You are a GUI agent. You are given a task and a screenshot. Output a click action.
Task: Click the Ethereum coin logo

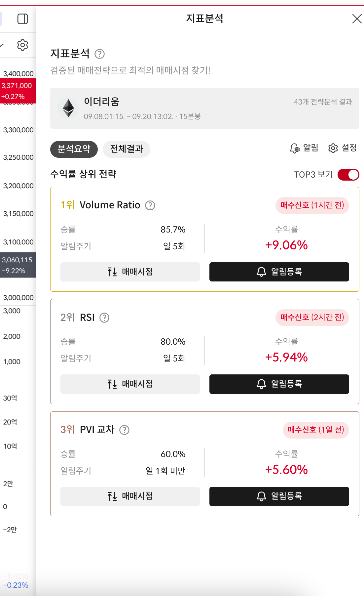point(68,108)
